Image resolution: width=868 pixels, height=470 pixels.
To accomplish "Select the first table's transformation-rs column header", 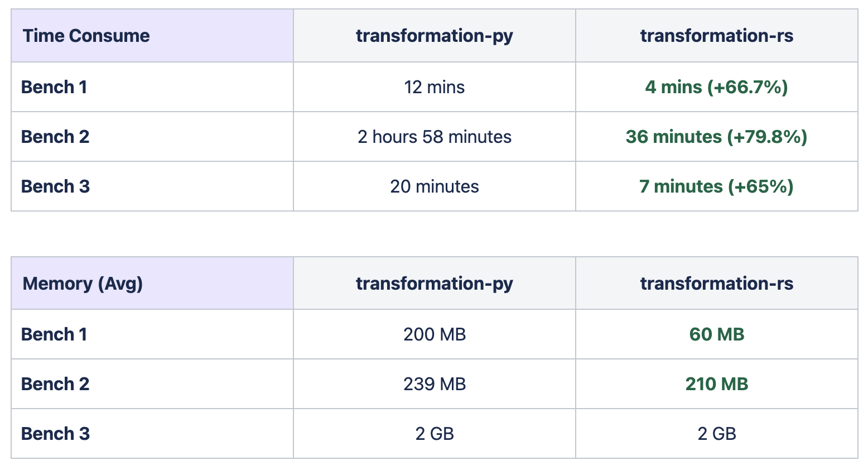I will coord(716,36).
